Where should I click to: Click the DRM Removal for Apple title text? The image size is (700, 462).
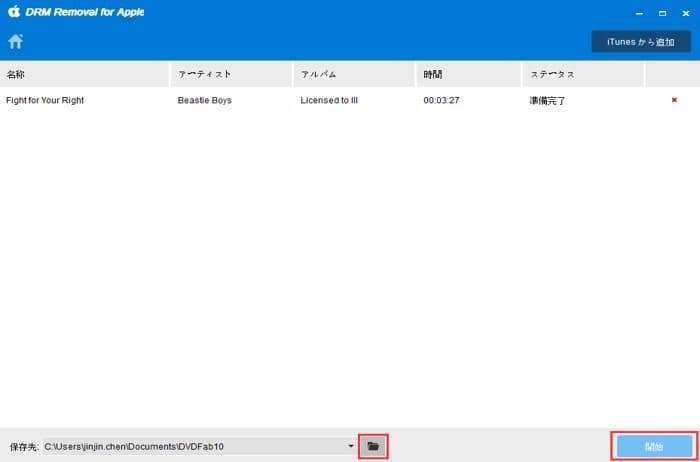(x=84, y=12)
